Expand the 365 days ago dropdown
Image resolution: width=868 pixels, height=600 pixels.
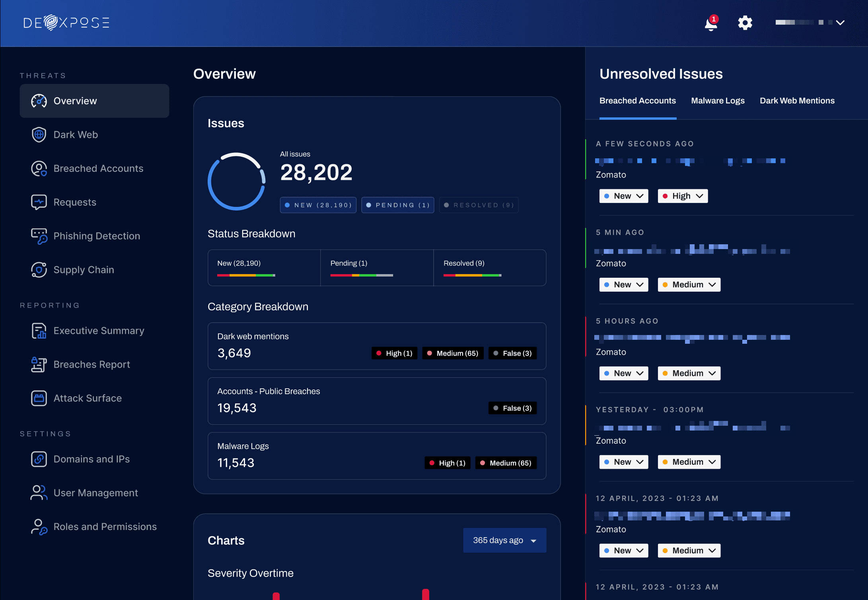tap(504, 540)
